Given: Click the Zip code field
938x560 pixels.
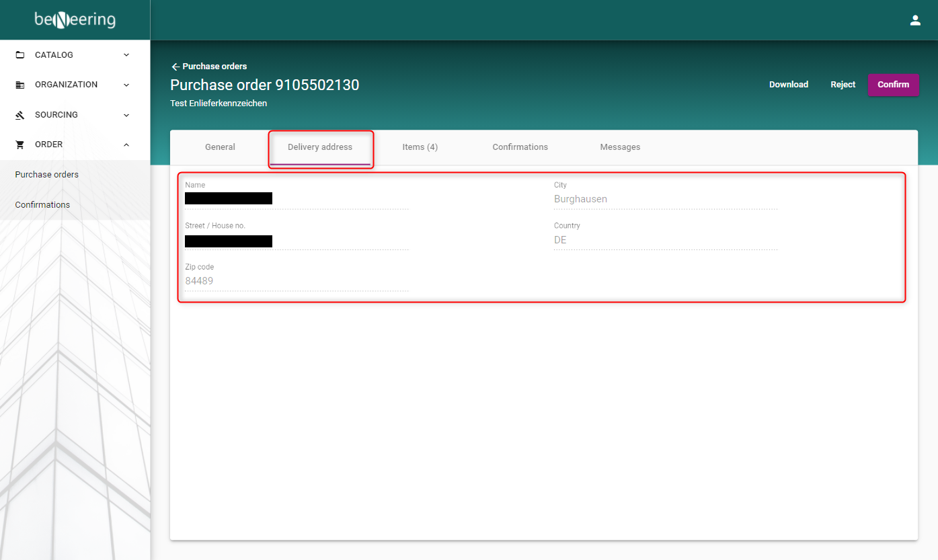Looking at the screenshot, I should tap(296, 281).
